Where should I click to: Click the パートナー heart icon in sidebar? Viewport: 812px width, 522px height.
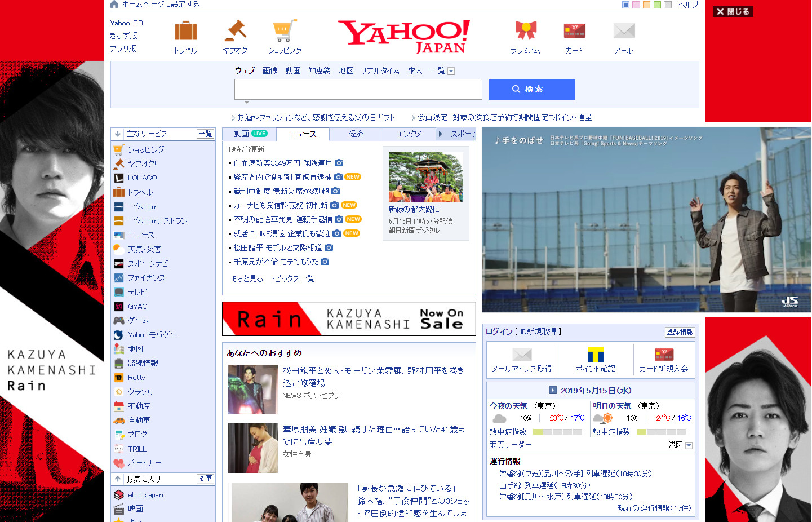tap(118, 463)
